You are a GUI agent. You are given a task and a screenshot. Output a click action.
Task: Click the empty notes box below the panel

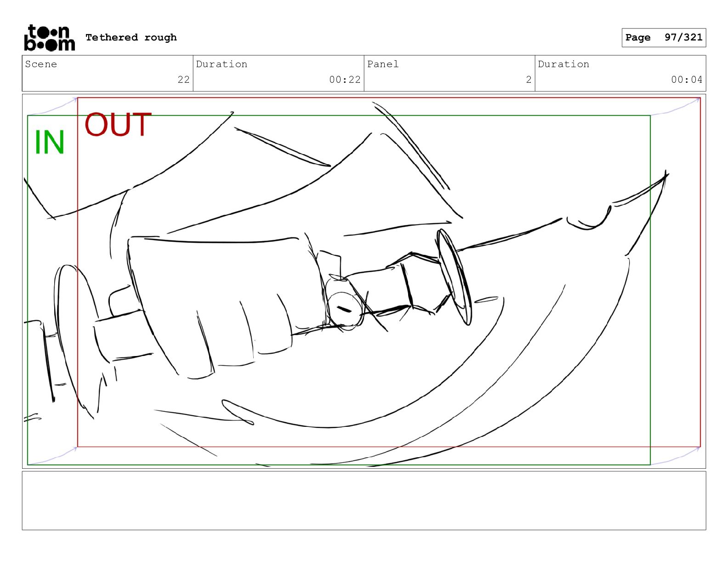coord(364,500)
